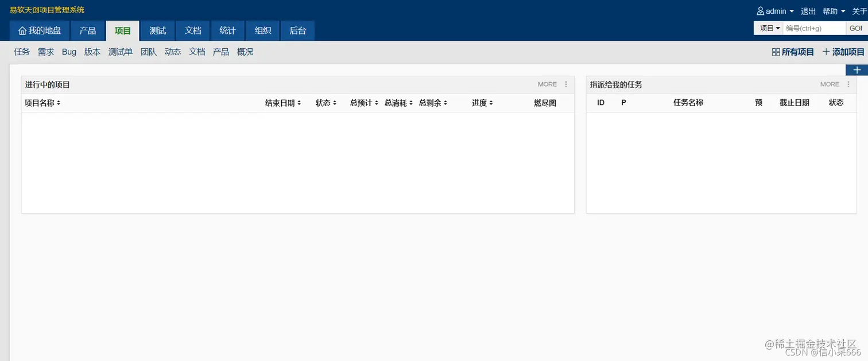Image resolution: width=868 pixels, height=361 pixels.
Task: Go to the 组织 tab
Action: click(263, 31)
